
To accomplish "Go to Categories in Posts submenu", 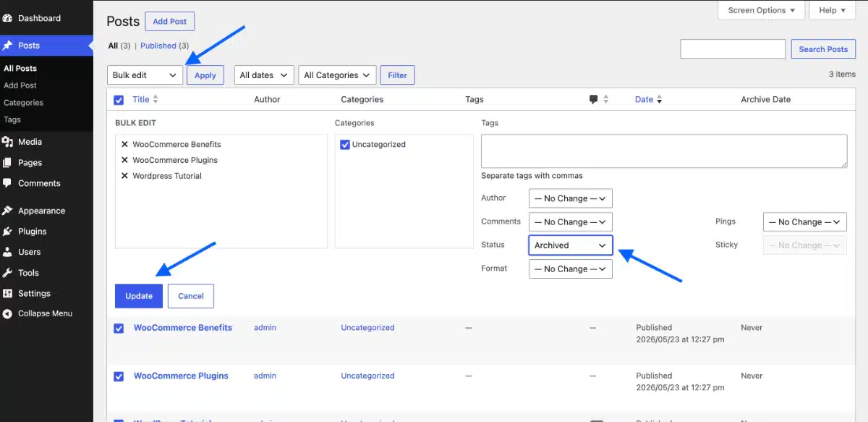I will [x=24, y=103].
